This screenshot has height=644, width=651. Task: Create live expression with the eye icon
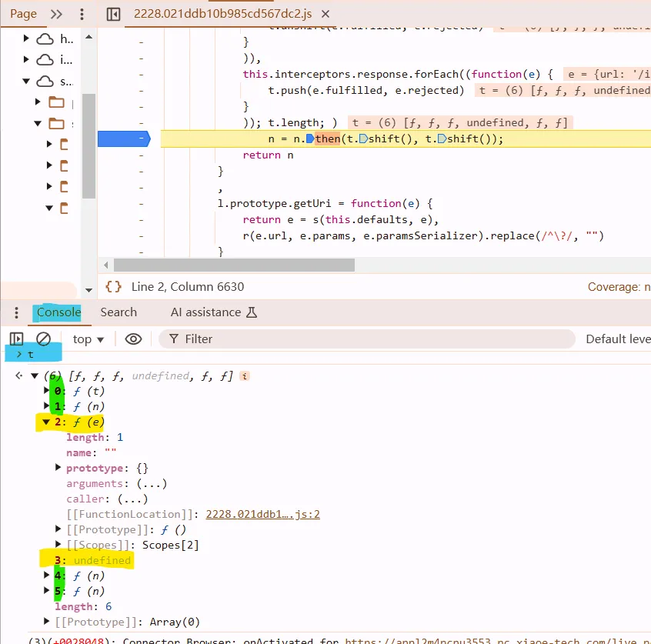pos(133,339)
